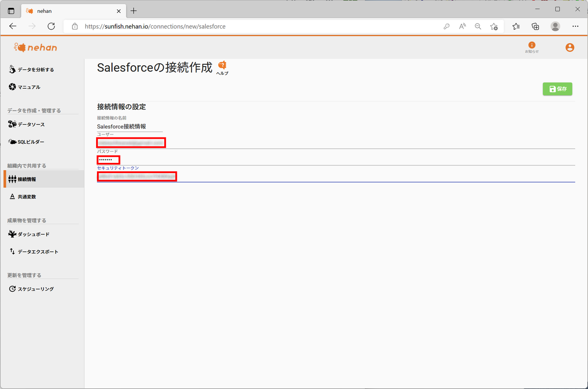The image size is (588, 389).
Task: Click the 接続情報の名前 field with Salesforce接続情報
Action: pos(130,127)
